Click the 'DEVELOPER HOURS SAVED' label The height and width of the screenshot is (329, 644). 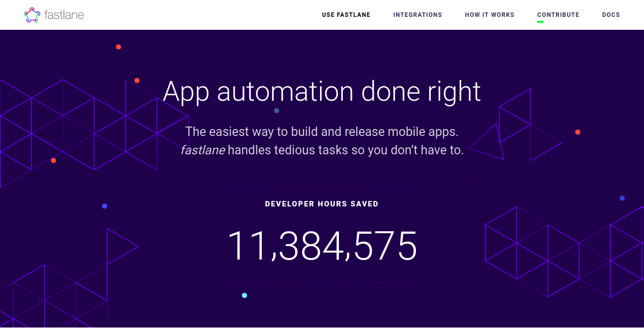click(322, 204)
